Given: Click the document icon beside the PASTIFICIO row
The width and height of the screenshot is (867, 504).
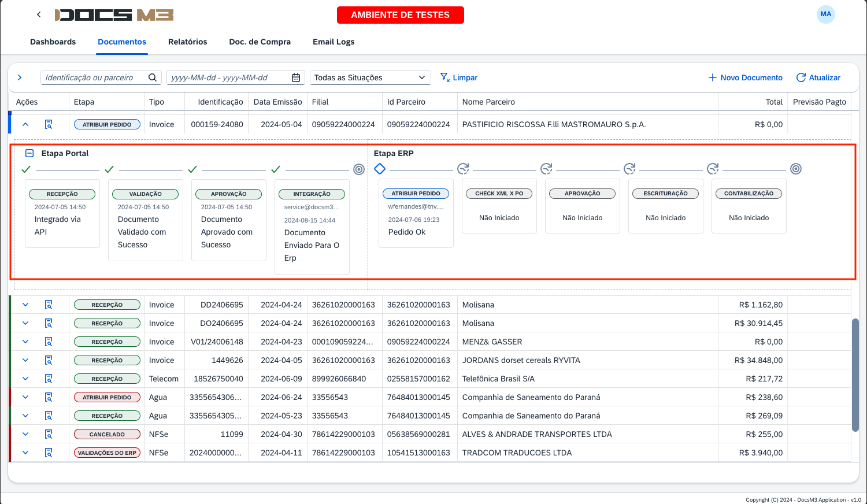Looking at the screenshot, I should [x=49, y=124].
